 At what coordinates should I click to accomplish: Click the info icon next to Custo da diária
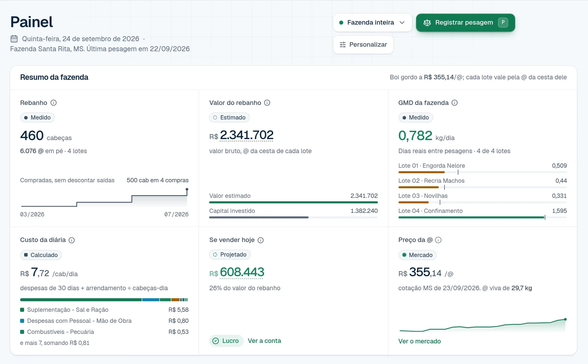[x=72, y=240]
